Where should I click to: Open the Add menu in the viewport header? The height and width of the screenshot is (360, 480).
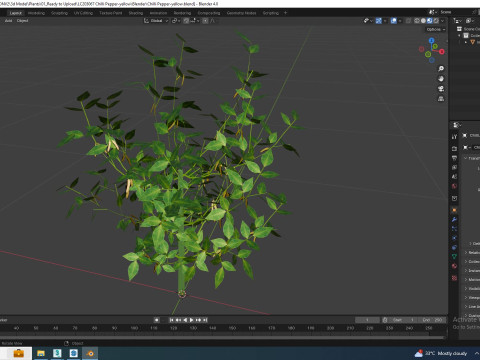(8, 21)
